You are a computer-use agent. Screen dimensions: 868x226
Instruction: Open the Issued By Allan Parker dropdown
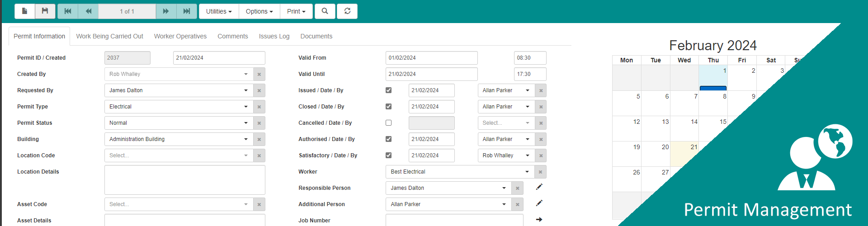(506, 90)
